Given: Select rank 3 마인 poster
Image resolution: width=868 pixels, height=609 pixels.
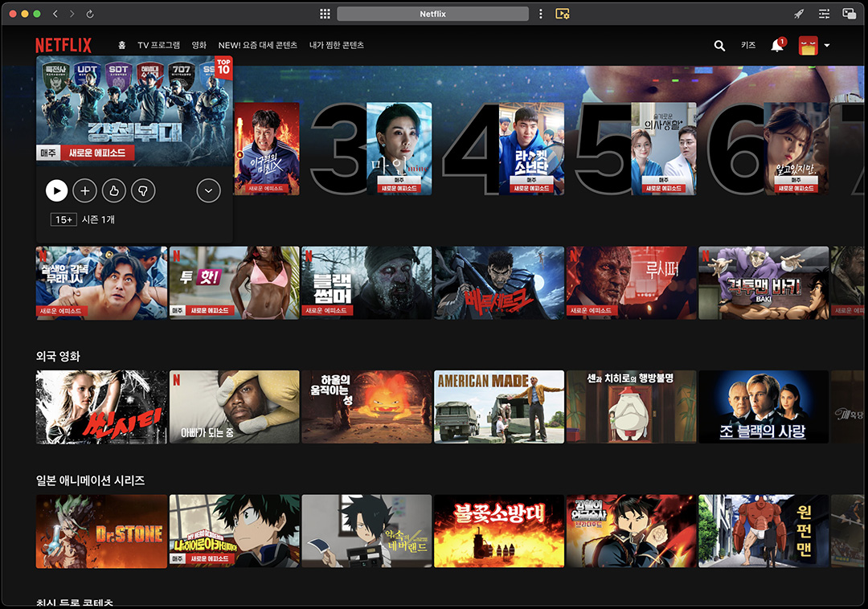Looking at the screenshot, I should (x=399, y=149).
